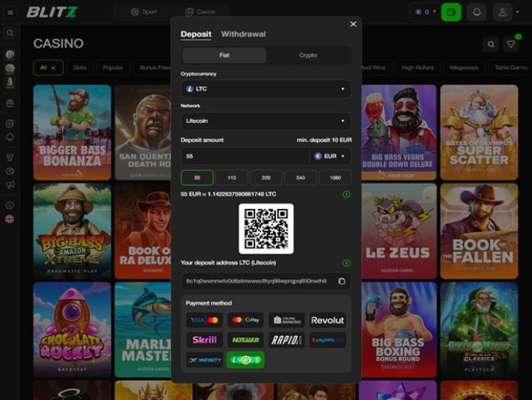Choose Revolut as payment method
532x400 pixels.
[328, 320]
